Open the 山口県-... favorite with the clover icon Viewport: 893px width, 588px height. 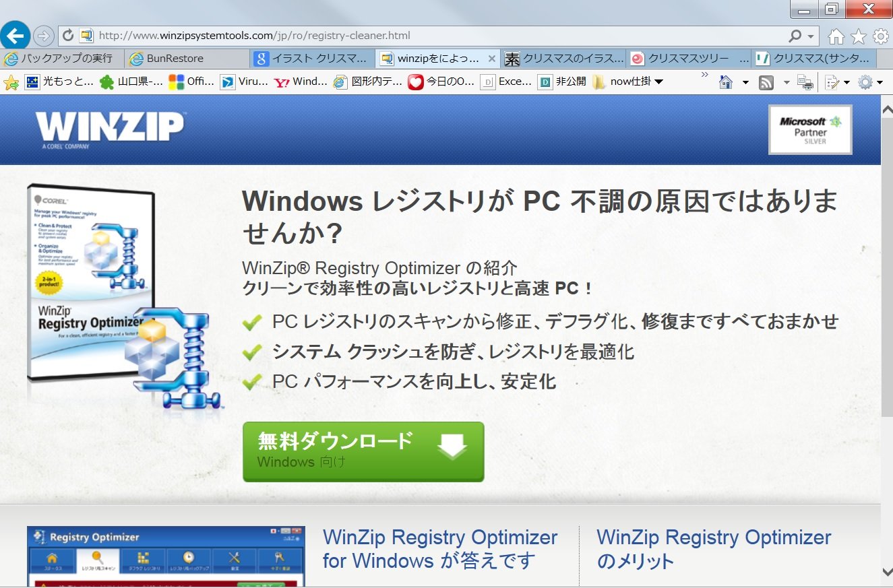tap(131, 82)
